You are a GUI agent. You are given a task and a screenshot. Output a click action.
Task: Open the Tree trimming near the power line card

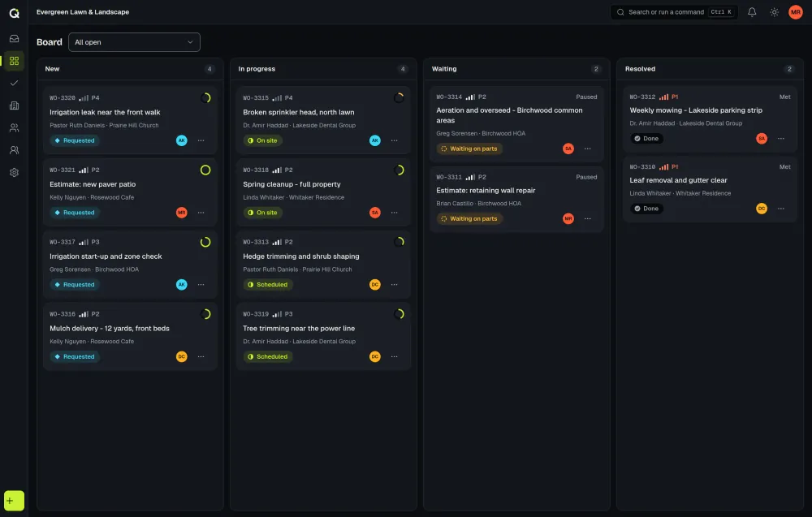coord(323,336)
